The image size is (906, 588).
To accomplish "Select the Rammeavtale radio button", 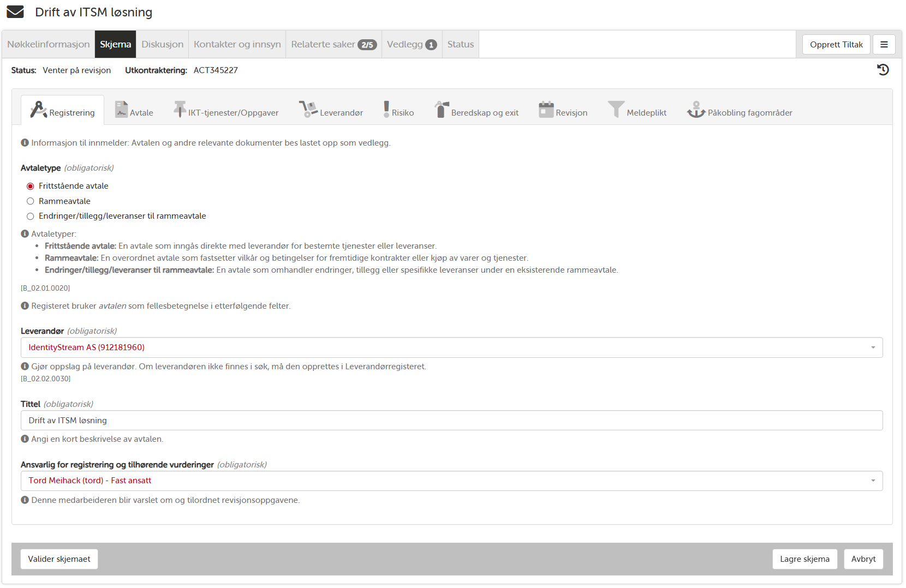I will pyautogui.click(x=31, y=201).
